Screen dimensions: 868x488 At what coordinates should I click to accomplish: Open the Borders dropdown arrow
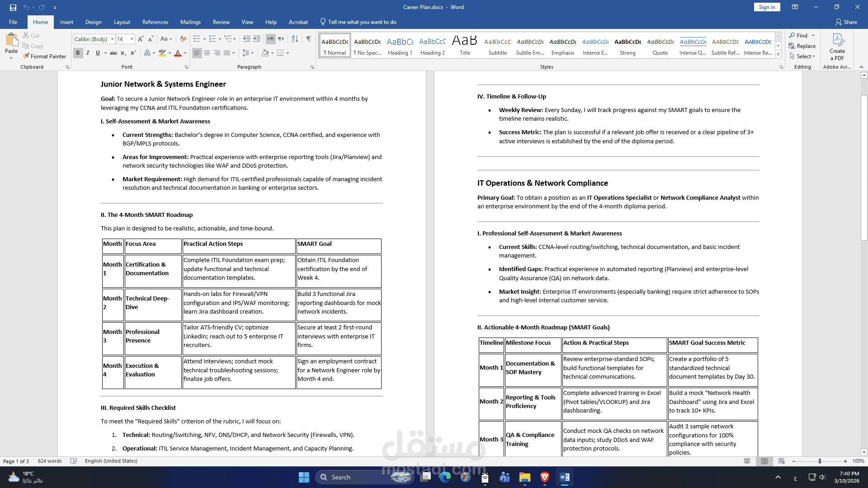[x=288, y=53]
